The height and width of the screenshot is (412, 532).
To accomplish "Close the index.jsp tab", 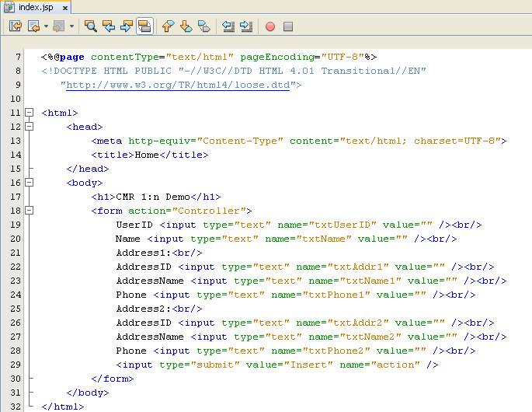I will point(64,8).
